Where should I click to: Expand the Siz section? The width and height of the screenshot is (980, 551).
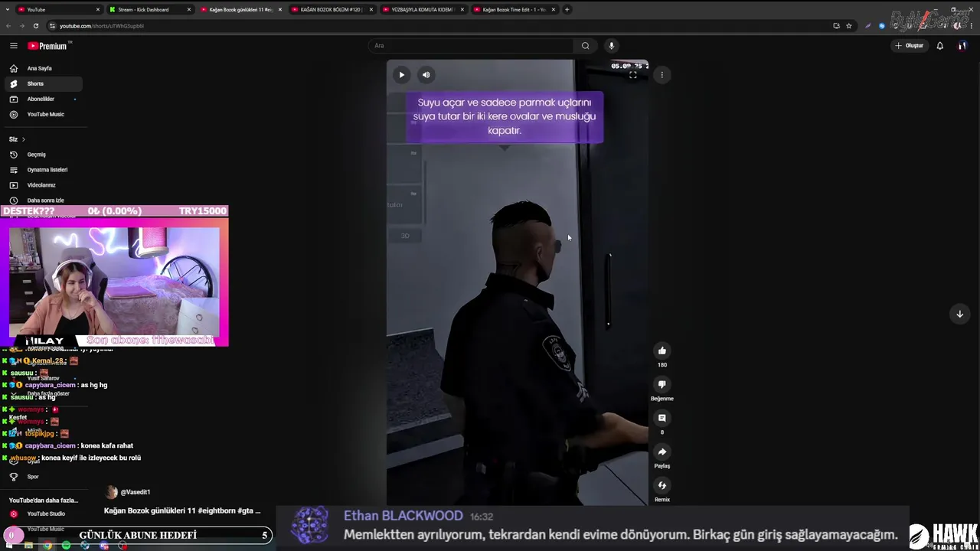tap(17, 139)
